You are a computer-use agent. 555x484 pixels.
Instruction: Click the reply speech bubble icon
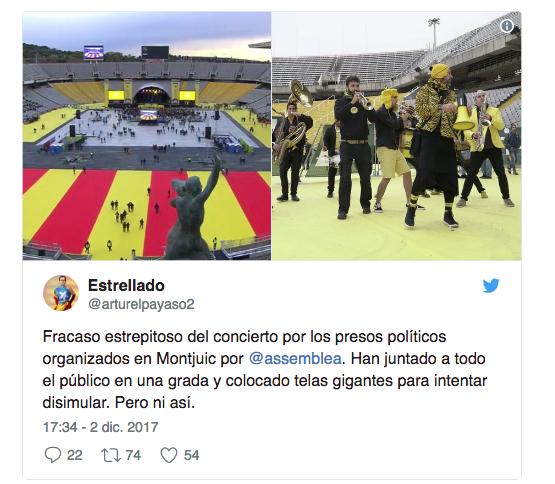tap(53, 455)
